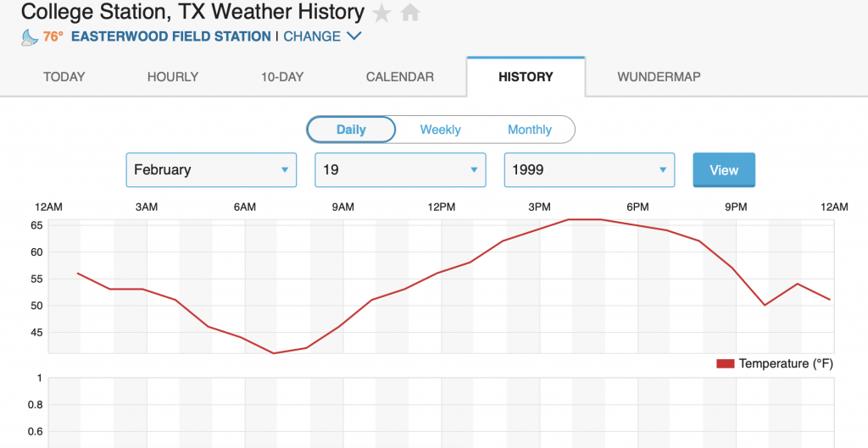
Task: Open the 1999 year dropdown
Action: [589, 169]
